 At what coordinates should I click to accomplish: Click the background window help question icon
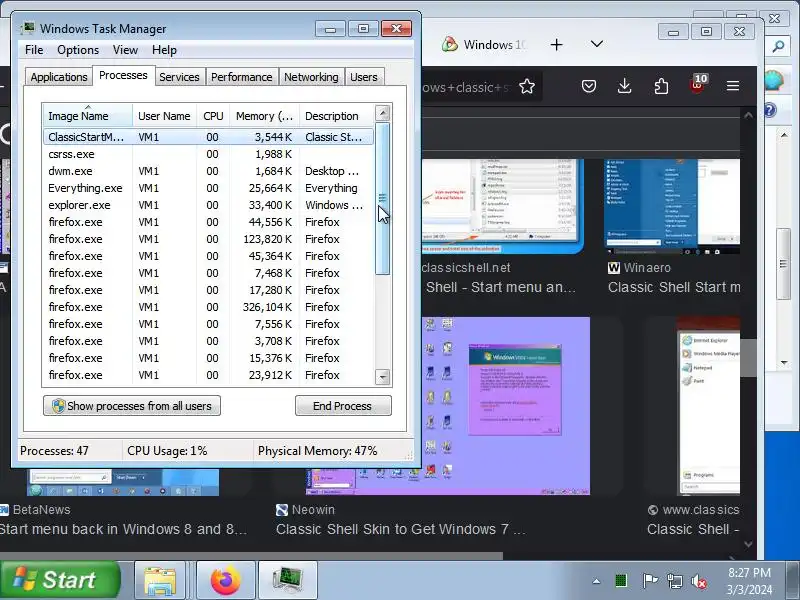tap(770, 110)
